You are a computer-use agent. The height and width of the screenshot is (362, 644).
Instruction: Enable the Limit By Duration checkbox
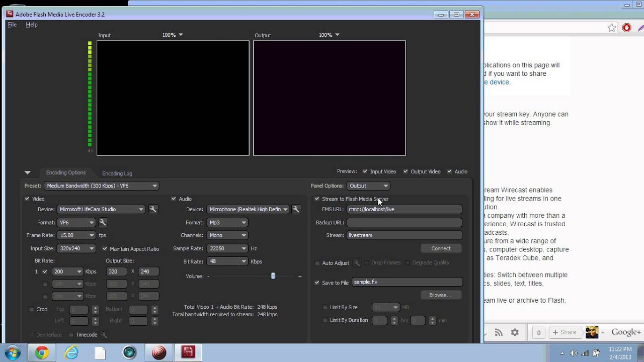point(325,320)
